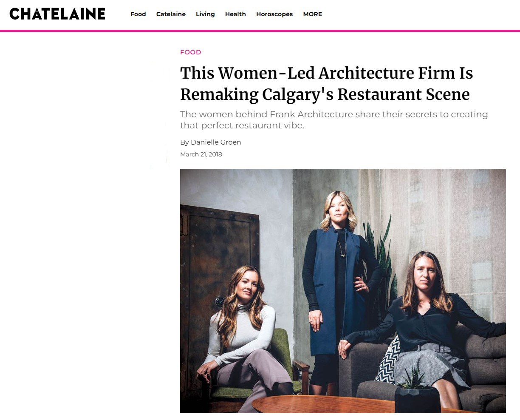Open the Catelaine navigation item
The width and height of the screenshot is (520, 420).
[171, 14]
